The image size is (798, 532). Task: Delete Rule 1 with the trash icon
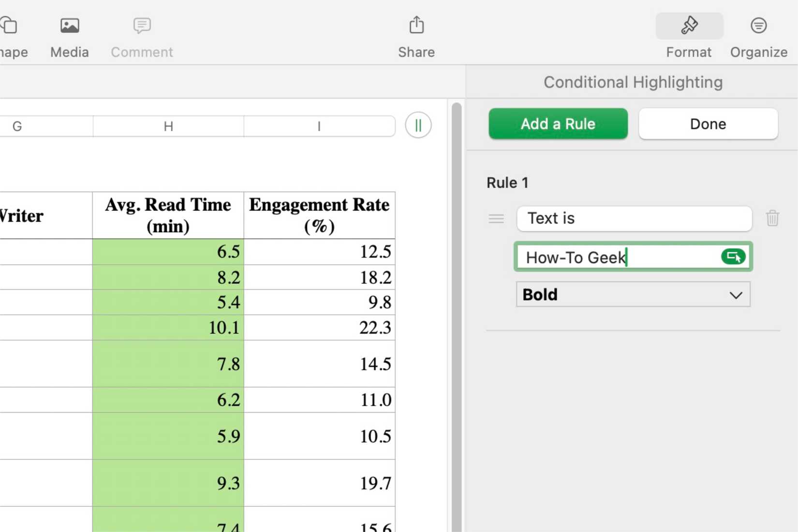click(x=772, y=218)
